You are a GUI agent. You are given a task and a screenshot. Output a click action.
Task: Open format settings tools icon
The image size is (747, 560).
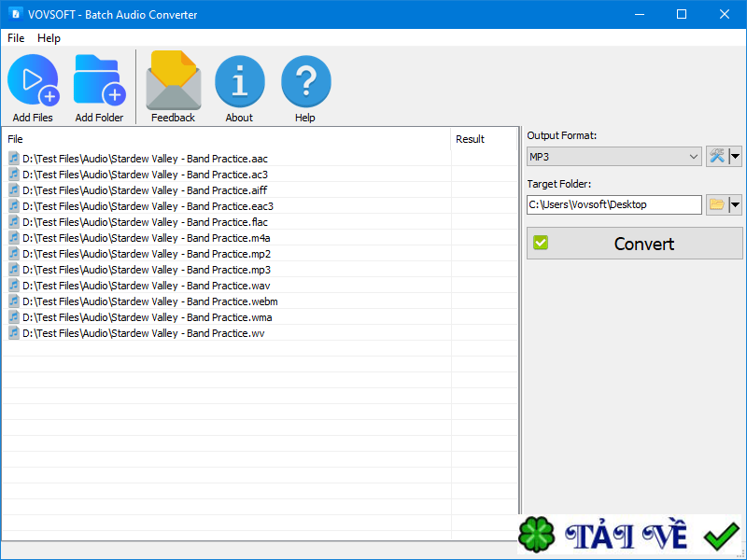point(716,157)
